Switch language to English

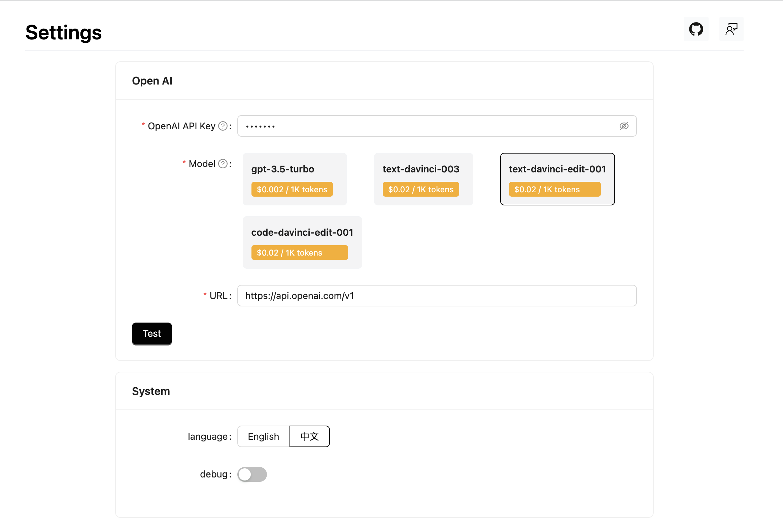coord(263,436)
